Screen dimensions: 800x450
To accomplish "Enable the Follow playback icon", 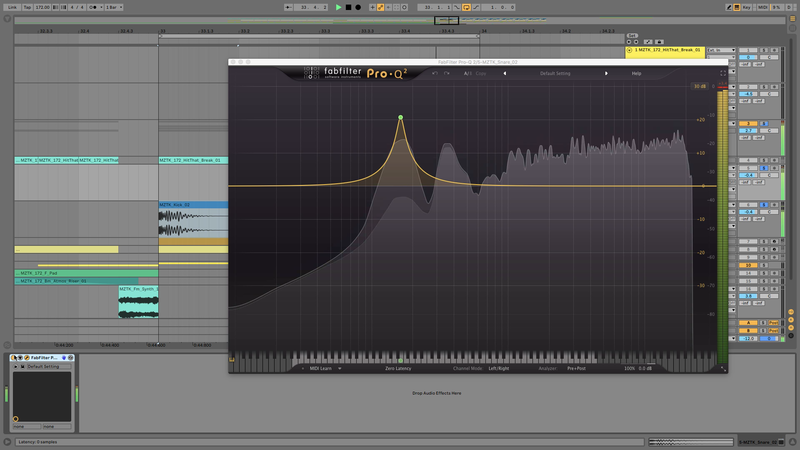I will pyautogui.click(x=289, y=7).
